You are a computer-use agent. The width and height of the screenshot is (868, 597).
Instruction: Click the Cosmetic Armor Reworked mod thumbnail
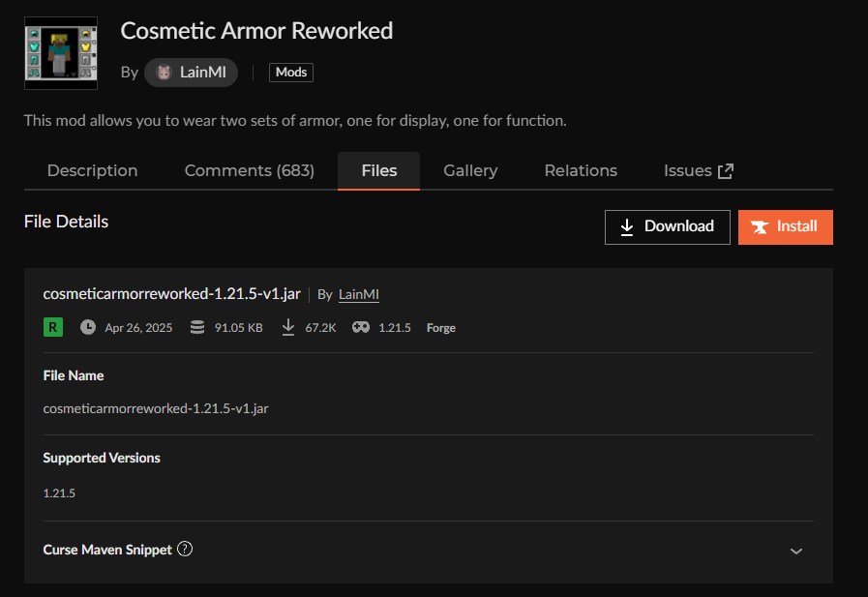click(x=61, y=52)
